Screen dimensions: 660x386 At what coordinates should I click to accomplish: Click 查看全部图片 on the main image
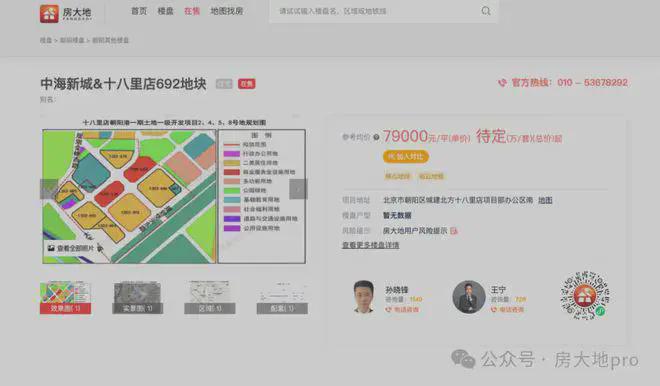[71, 248]
